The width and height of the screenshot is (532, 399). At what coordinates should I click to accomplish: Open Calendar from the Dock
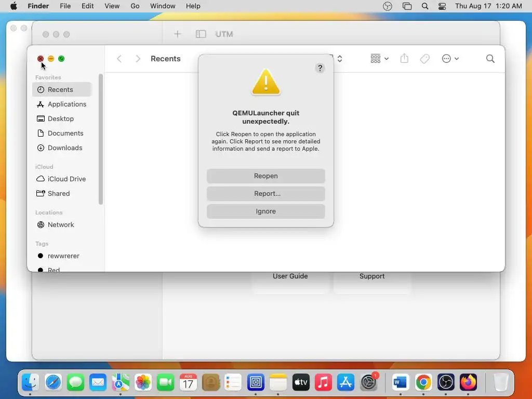(188, 383)
